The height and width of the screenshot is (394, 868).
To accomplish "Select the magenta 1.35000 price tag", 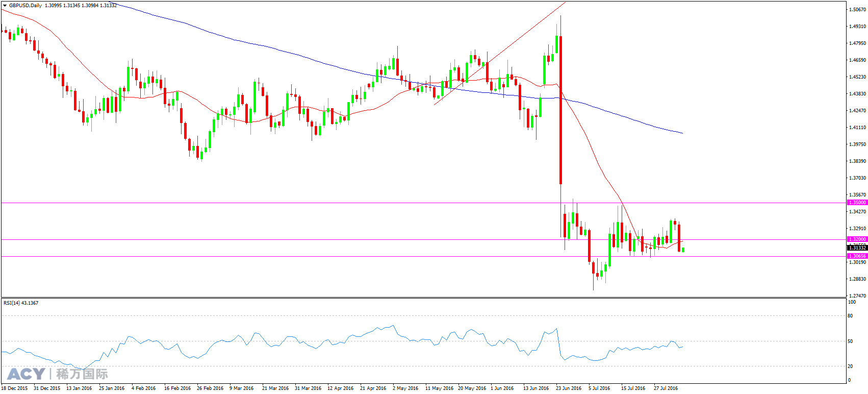I will pyautogui.click(x=857, y=203).
